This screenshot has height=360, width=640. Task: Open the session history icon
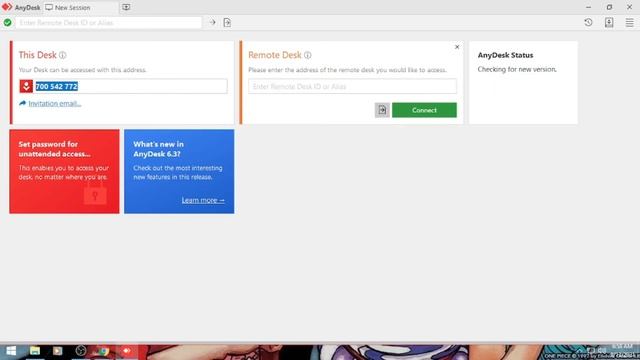(588, 22)
